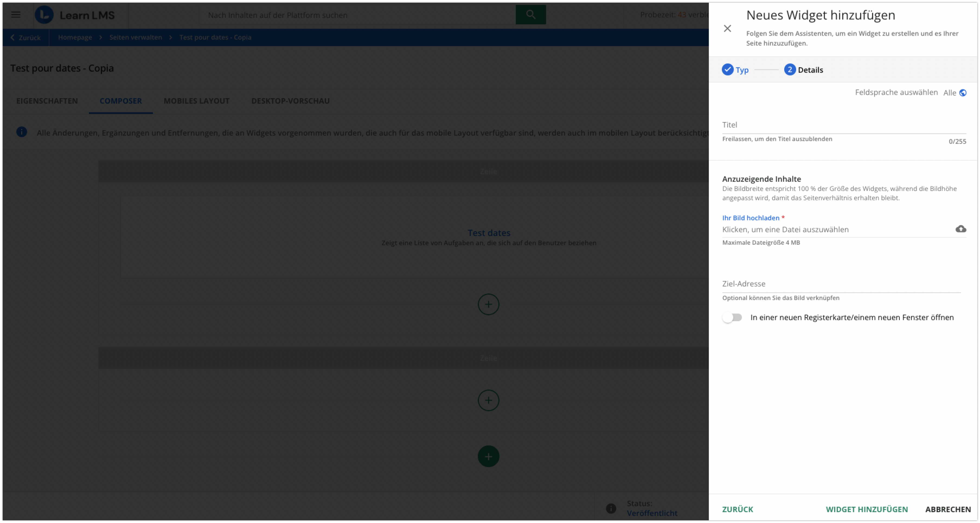980x523 pixels.
Task: Select the Composer tab
Action: click(121, 101)
